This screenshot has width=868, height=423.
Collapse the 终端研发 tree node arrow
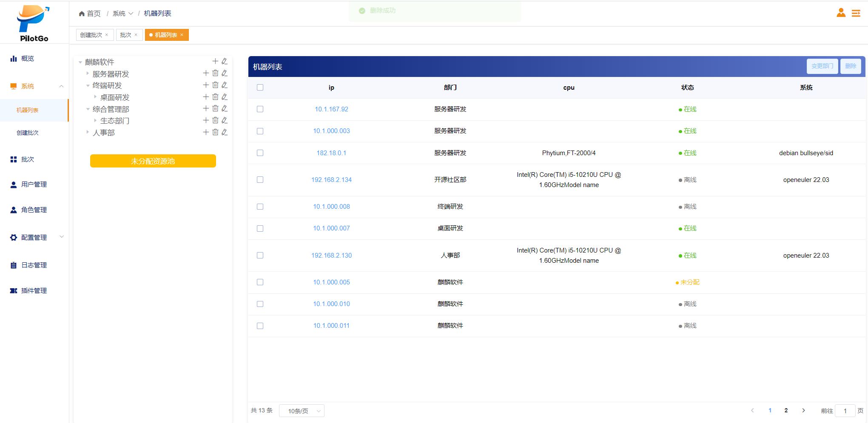click(x=88, y=85)
